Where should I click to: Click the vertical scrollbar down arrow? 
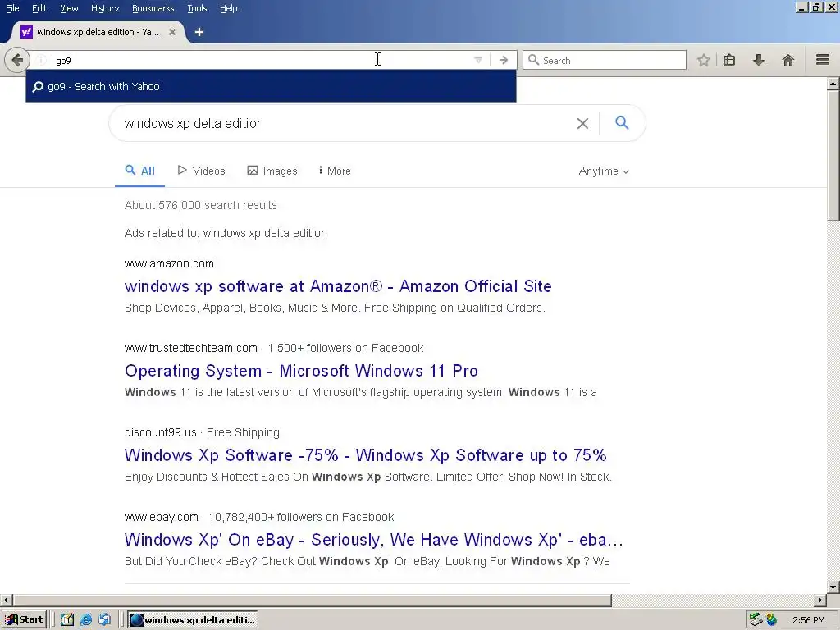coord(833,587)
